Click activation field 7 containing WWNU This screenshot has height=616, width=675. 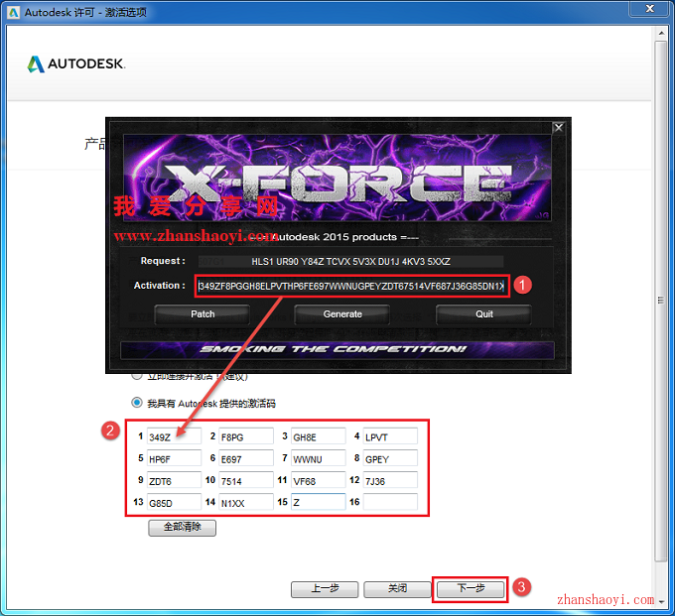tap(318, 458)
